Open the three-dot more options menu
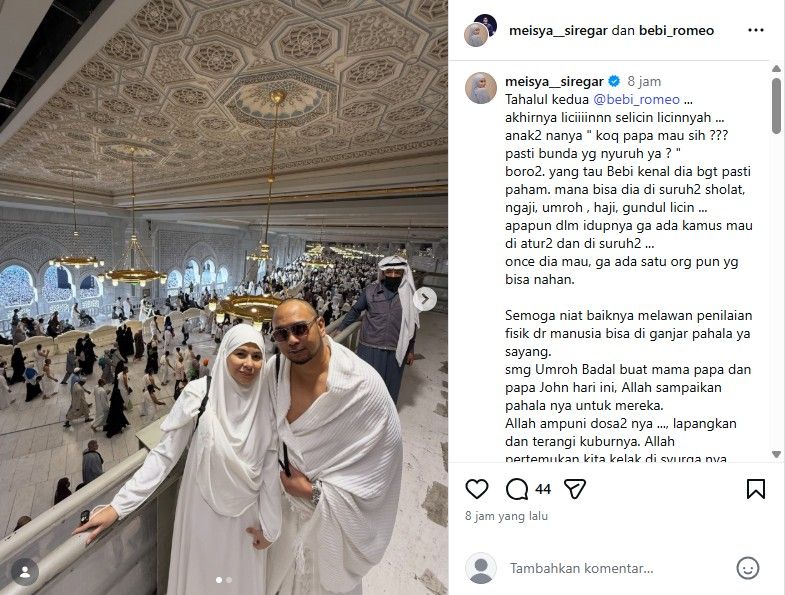Screen dimensions: 785x595 [x=755, y=31]
